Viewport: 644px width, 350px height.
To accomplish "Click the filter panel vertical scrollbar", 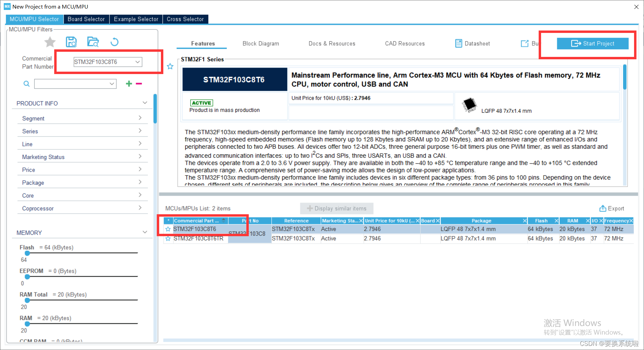I will (x=155, y=109).
